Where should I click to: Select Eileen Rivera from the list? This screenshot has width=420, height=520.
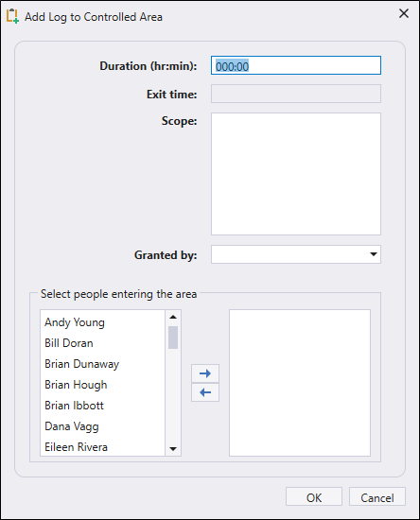point(102,447)
